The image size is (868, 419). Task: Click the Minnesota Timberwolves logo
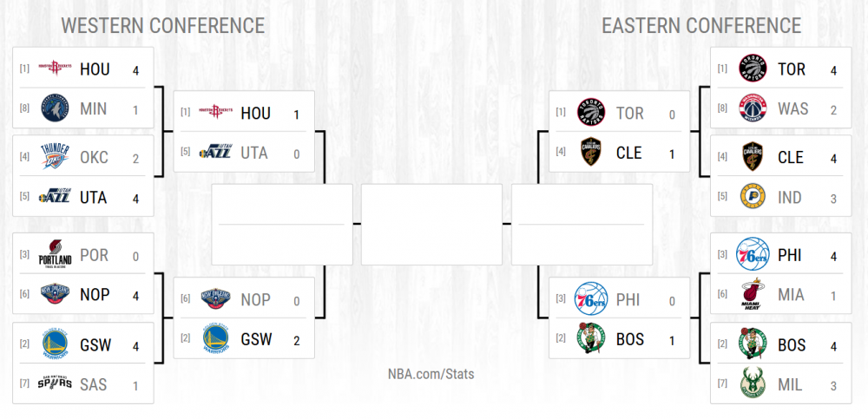click(54, 108)
